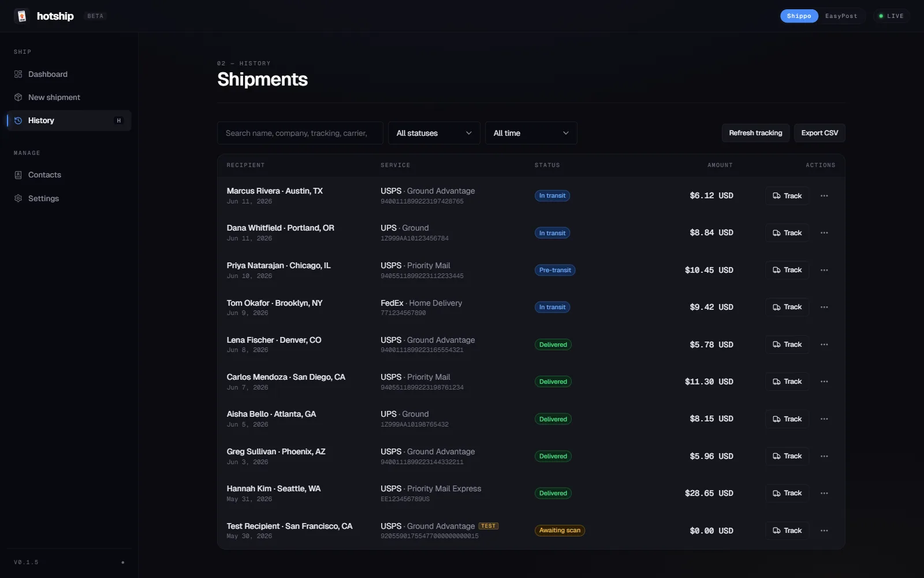This screenshot has width=924, height=578.
Task: Track Carlos Mendoza's shipment
Action: click(x=787, y=381)
